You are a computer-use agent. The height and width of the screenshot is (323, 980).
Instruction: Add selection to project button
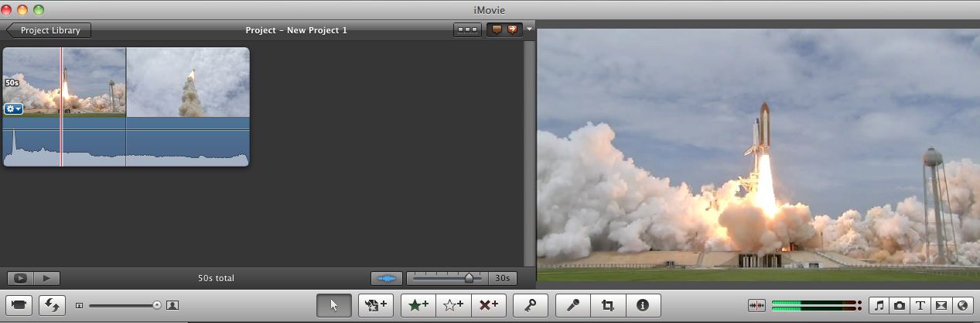[x=377, y=305]
